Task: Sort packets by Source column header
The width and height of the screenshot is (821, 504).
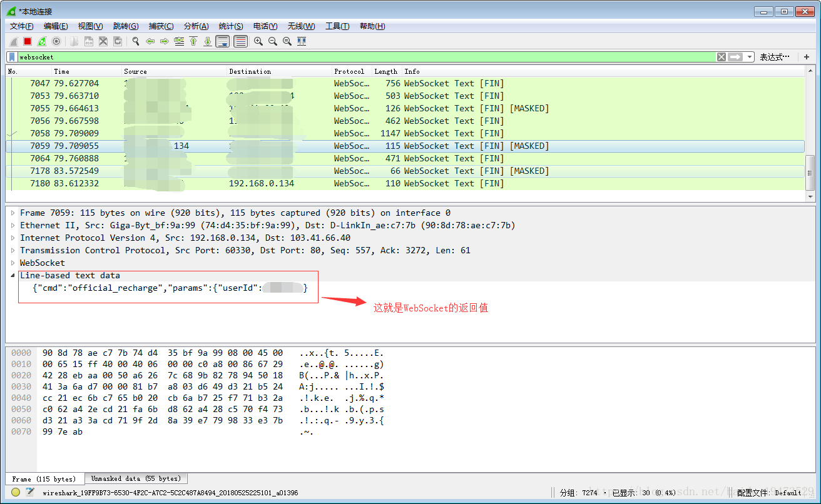Action: [174, 71]
